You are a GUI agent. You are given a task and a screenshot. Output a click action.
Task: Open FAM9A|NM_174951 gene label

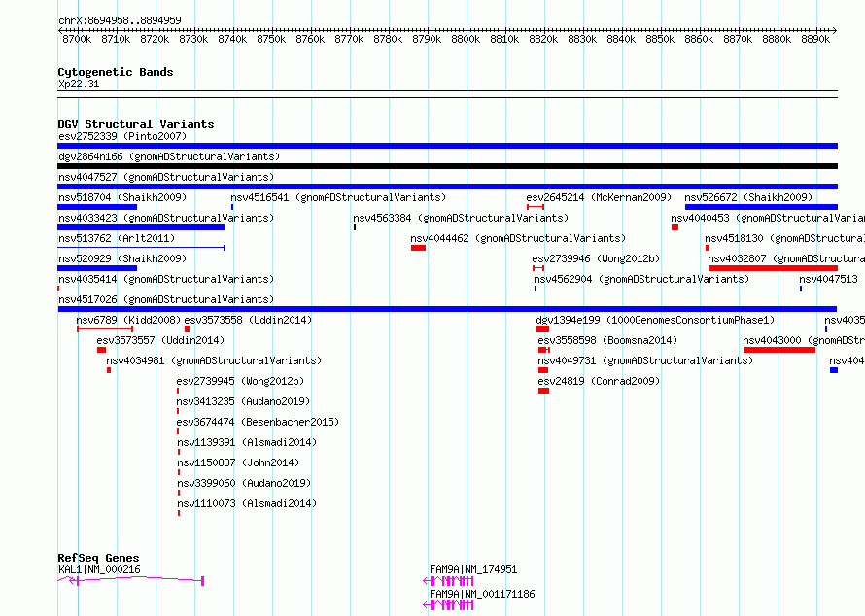(x=473, y=569)
